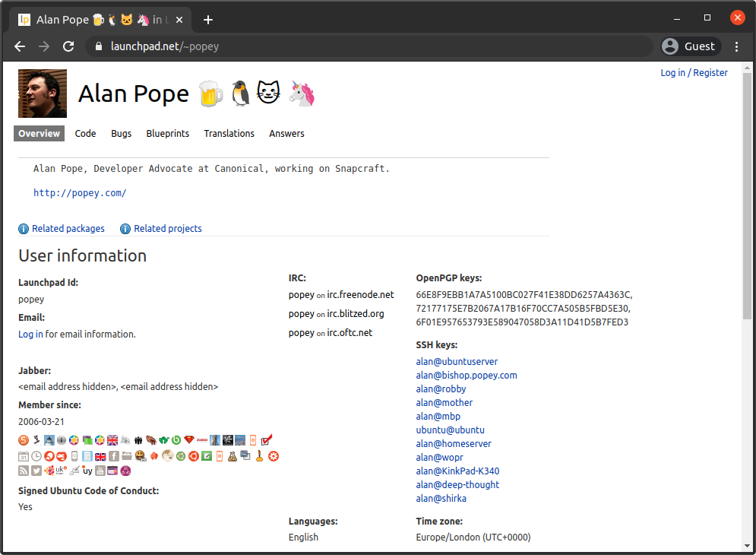Open a new browser tab
This screenshot has height=555, width=756.
coord(207,20)
